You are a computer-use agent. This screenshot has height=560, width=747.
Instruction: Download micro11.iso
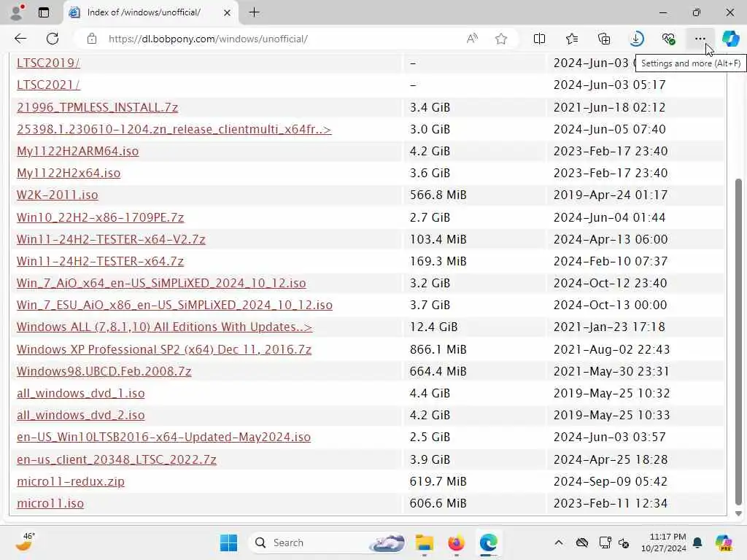(x=50, y=503)
